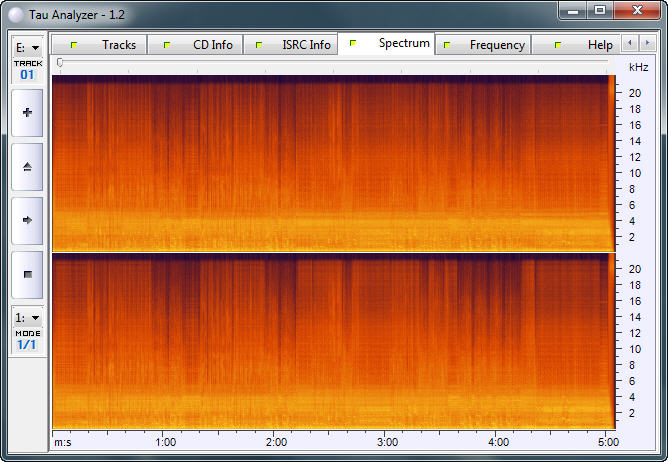Click the TRACK 01 indicator
The image size is (668, 462).
point(27,69)
